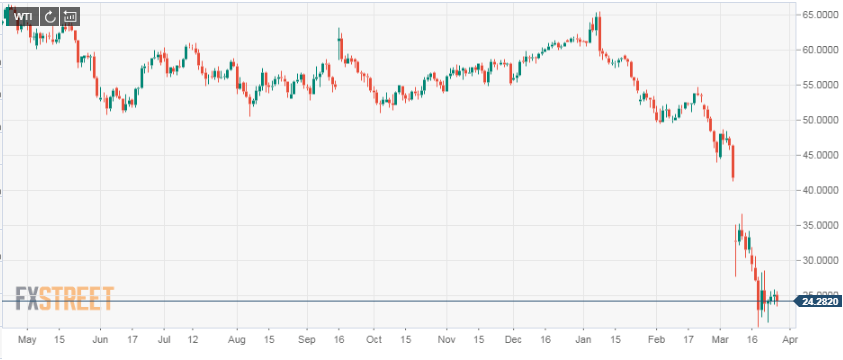Click the Feb label on time axis
Image resolution: width=843 pixels, height=360 pixels.
coord(656,340)
